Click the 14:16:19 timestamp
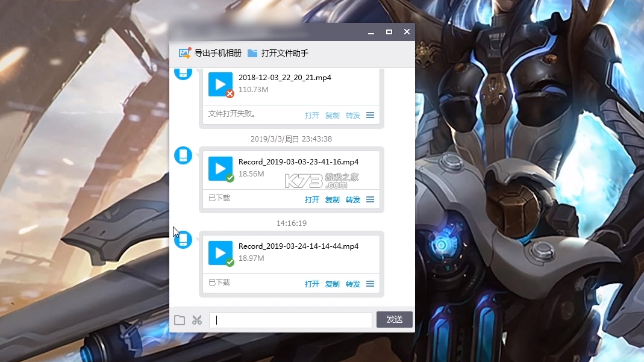This screenshot has height=362, width=644. [x=291, y=223]
